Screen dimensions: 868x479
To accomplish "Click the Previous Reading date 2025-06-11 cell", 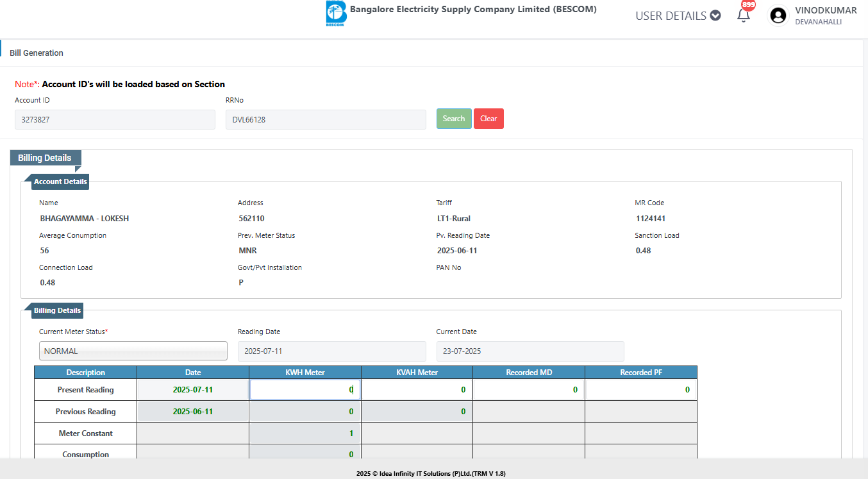I will click(193, 412).
